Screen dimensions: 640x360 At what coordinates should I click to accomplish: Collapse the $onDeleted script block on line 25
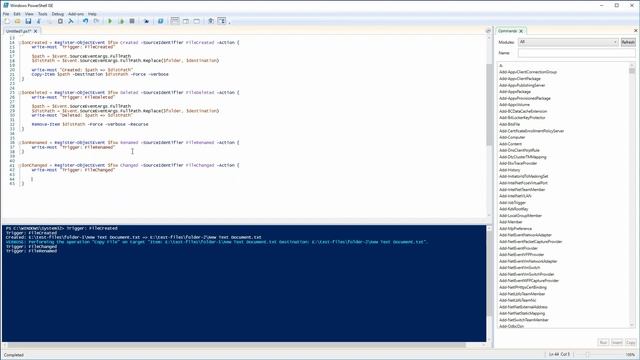click(x=19, y=93)
